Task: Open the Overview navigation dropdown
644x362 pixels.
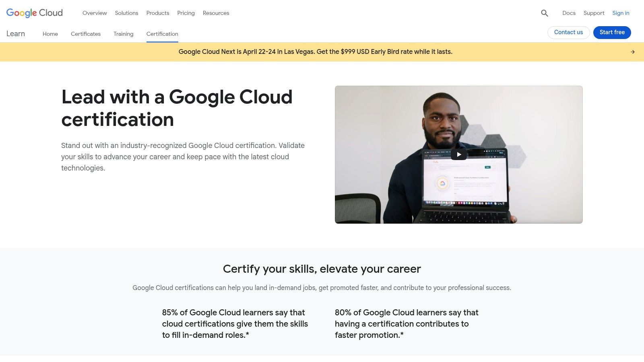Action: [x=94, y=13]
